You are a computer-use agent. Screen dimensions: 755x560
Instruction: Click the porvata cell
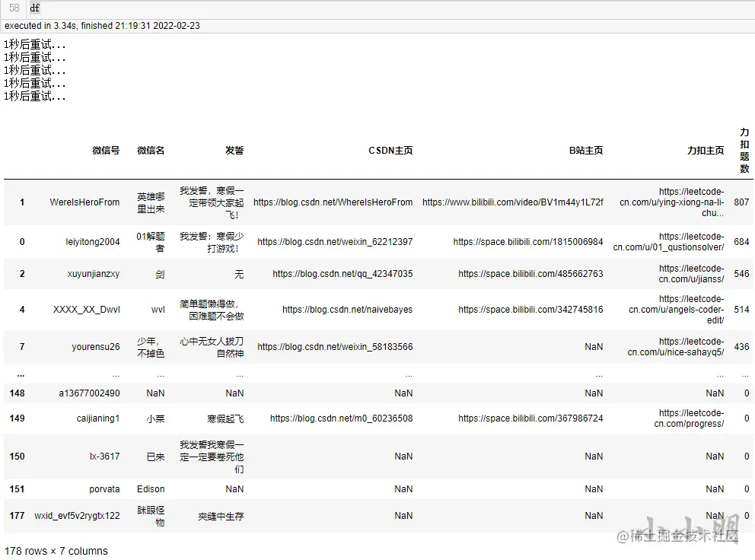(x=104, y=488)
